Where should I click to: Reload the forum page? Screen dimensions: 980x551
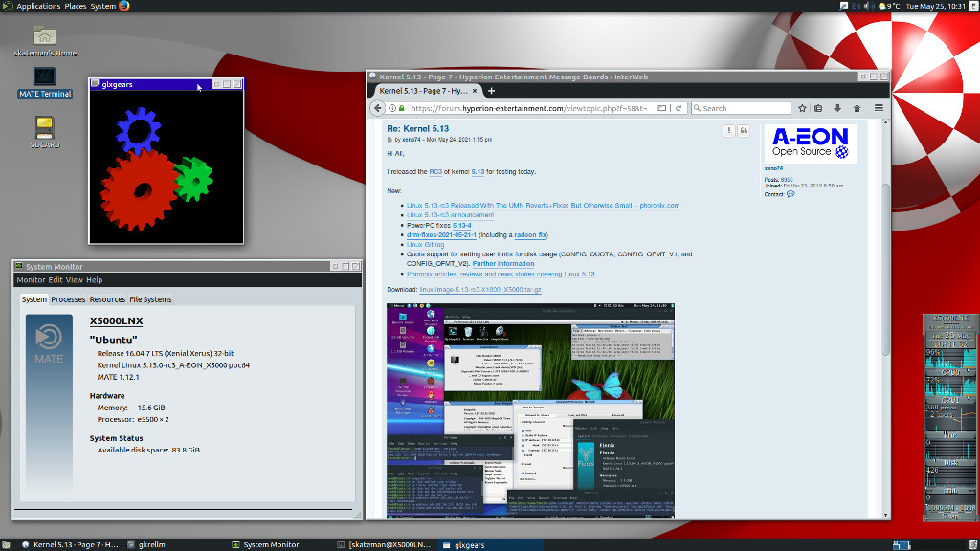point(679,108)
